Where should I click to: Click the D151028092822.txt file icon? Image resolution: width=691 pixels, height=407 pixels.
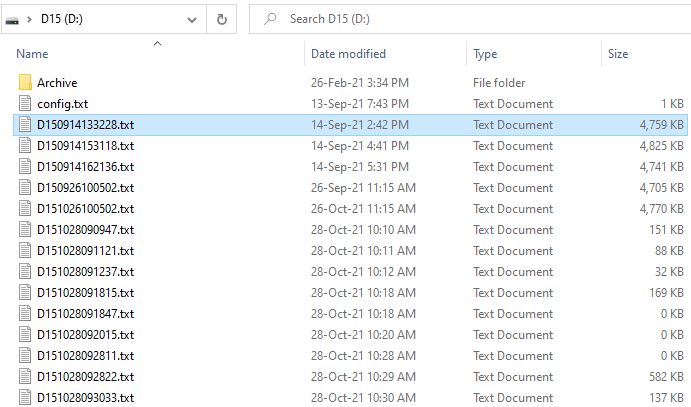tap(26, 377)
